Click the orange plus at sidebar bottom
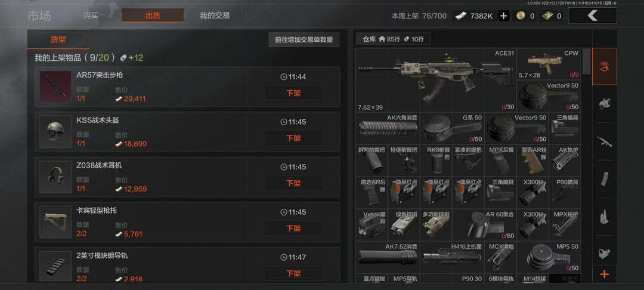The image size is (644, 290). pyautogui.click(x=604, y=274)
